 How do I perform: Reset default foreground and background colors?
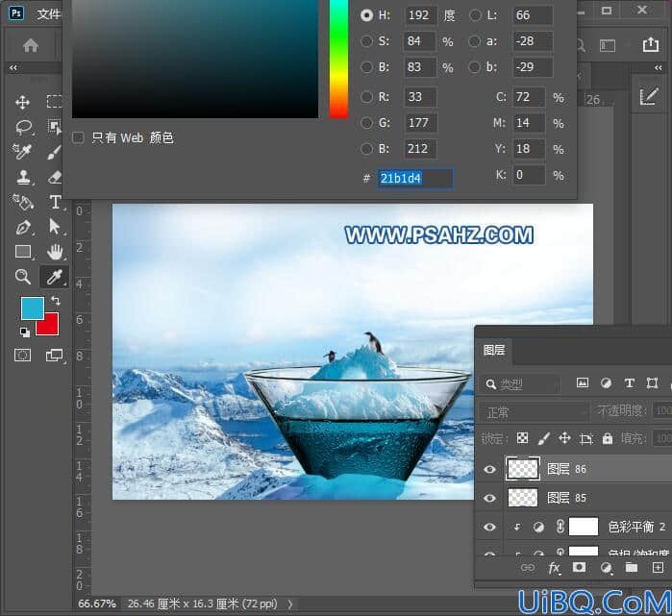24,332
